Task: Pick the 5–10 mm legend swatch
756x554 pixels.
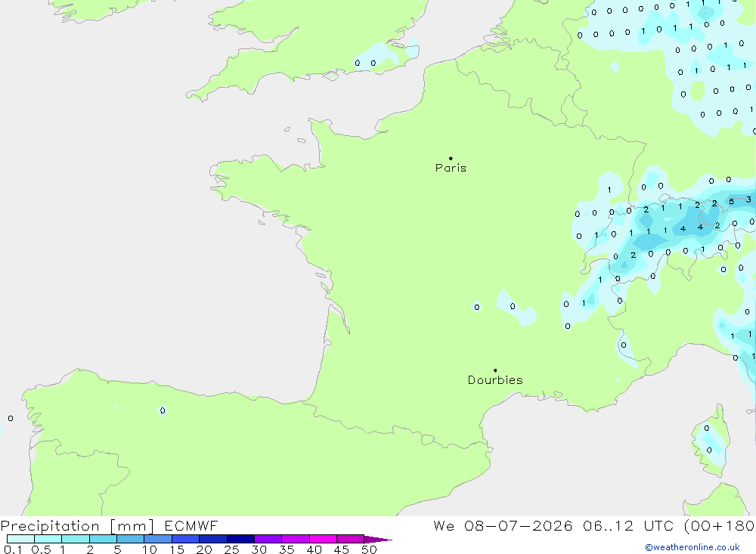Action: (x=131, y=539)
